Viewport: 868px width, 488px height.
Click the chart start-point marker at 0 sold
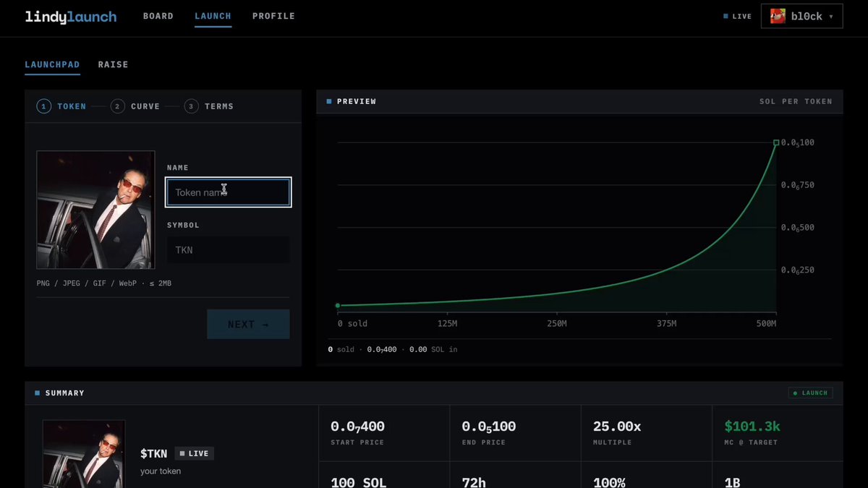pos(338,306)
